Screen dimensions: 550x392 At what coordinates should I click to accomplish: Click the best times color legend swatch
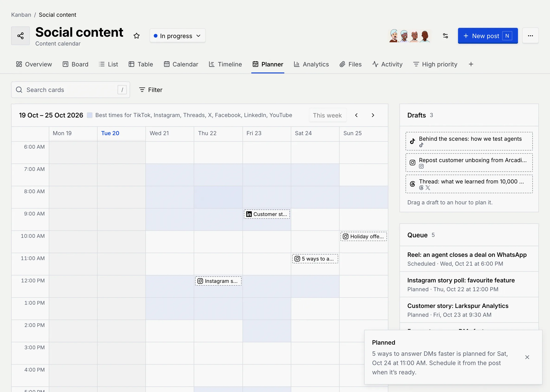point(90,115)
